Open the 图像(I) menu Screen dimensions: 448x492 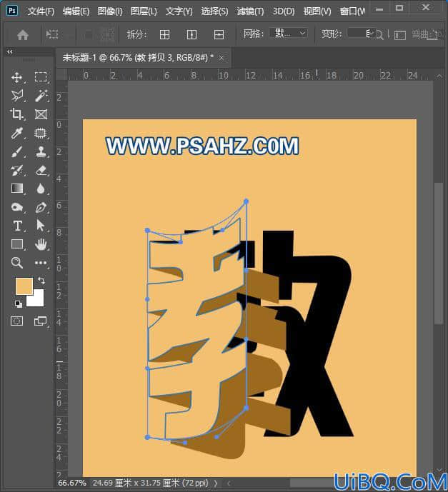coord(110,11)
